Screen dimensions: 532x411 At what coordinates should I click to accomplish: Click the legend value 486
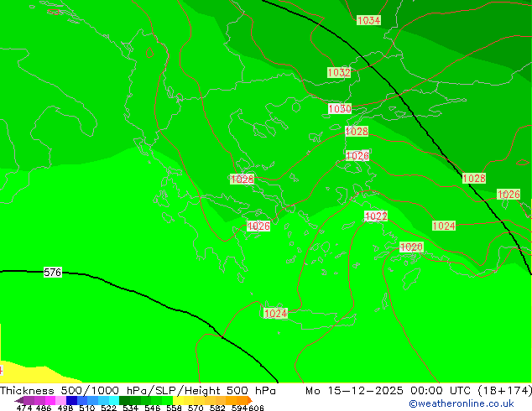(44, 408)
